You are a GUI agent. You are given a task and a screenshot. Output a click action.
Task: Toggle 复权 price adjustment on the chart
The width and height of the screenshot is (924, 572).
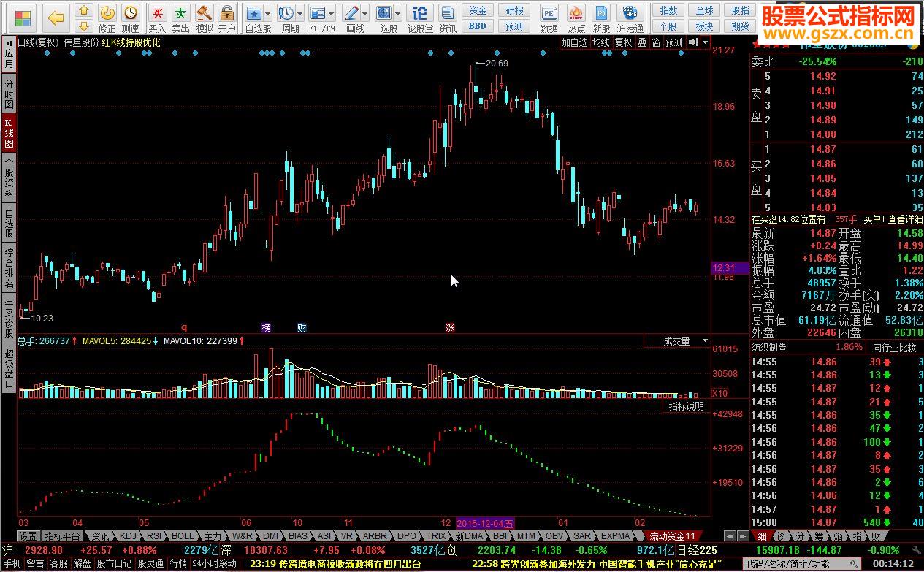pyautogui.click(x=623, y=43)
